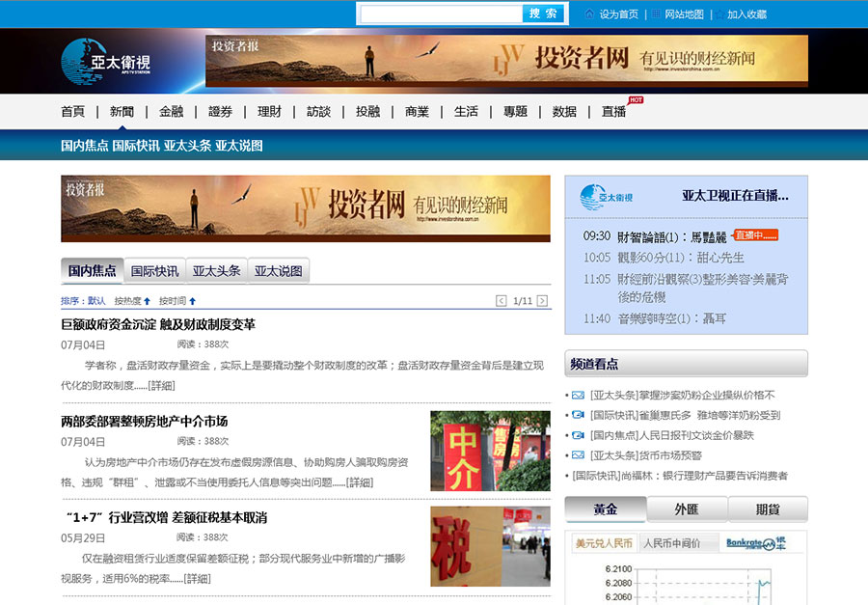
Task: Open 数据 in main navigation
Action: pos(564,111)
